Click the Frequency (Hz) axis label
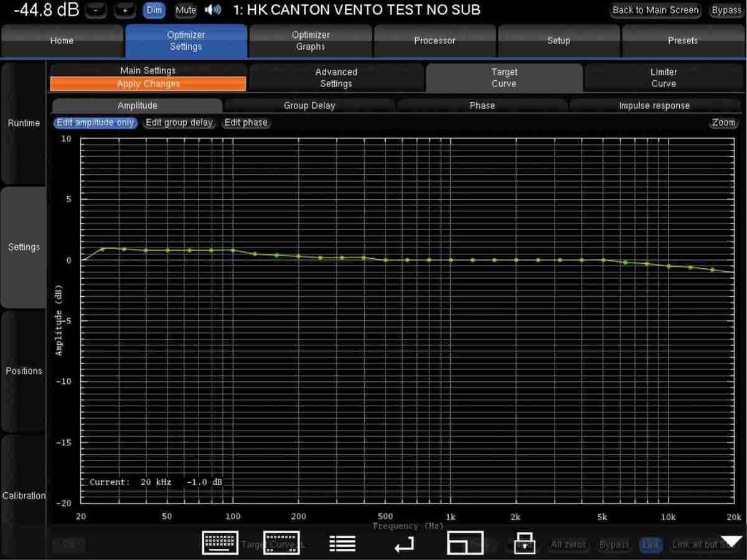Image resolution: width=747 pixels, height=560 pixels. [408, 526]
